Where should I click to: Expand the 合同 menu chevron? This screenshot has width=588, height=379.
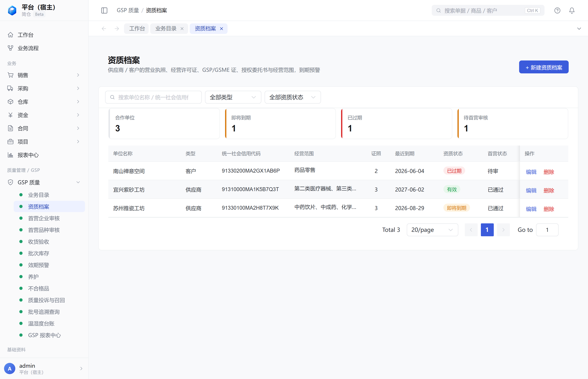78,128
